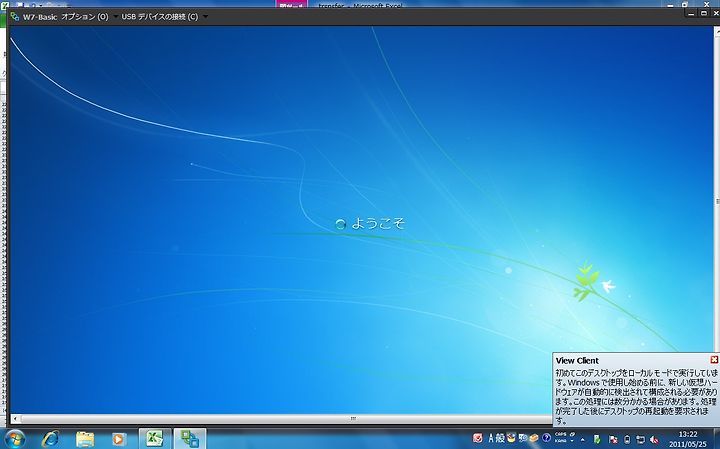Image resolution: width=720 pixels, height=449 pixels.
Task: Click the IME dictionary tool icon
Action: tap(523, 438)
